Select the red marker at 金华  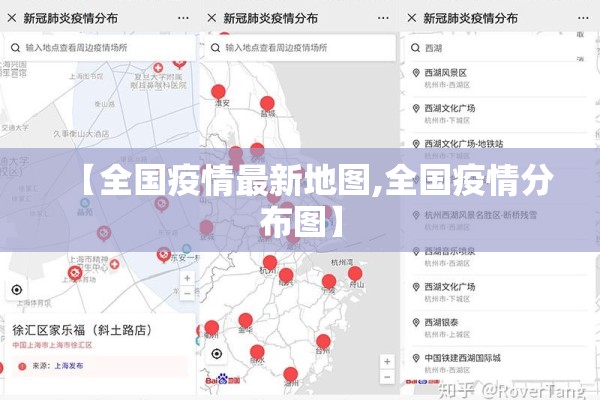click(x=246, y=321)
